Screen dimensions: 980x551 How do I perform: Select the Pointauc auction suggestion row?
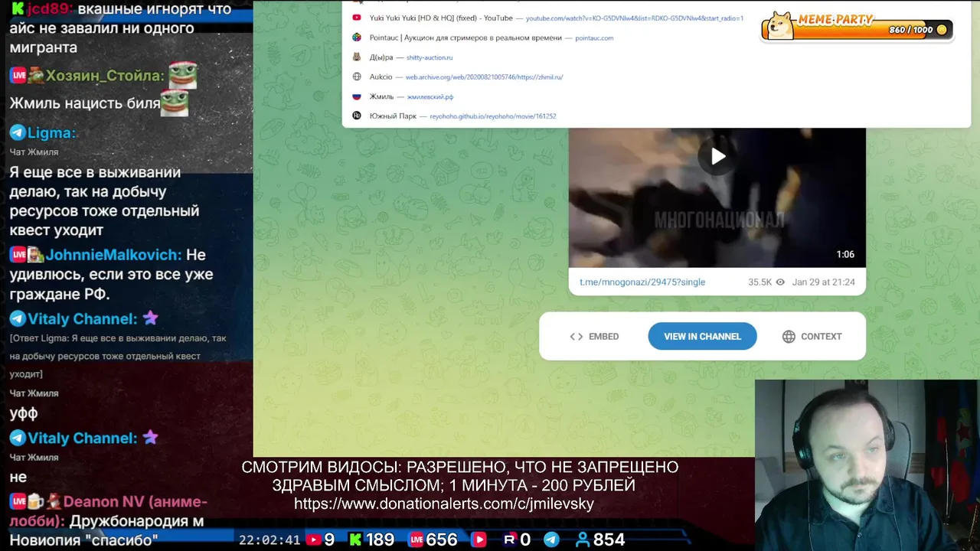coord(656,37)
